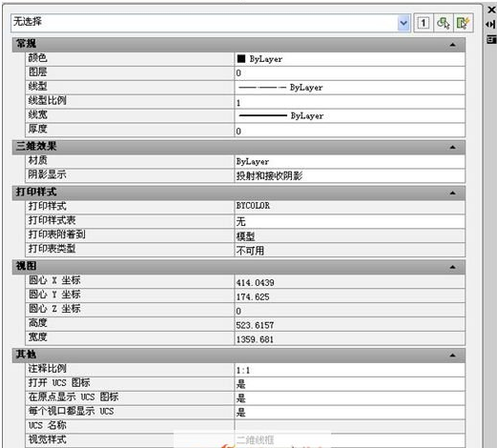Select the 线型 ByLayer value

coord(350,88)
